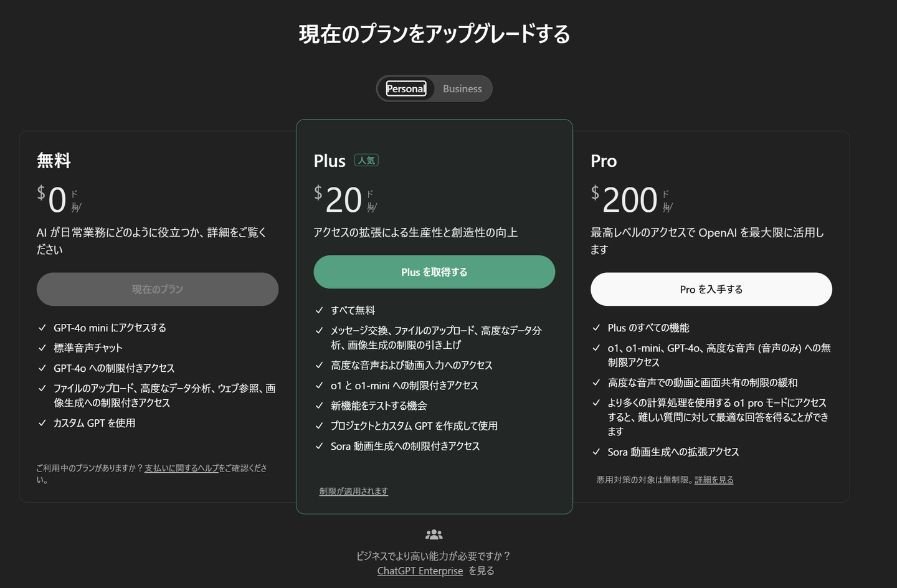Click the checkmark beside 'カスタム GPT を使用'
Viewport: 897px width, 588px height.
point(42,423)
